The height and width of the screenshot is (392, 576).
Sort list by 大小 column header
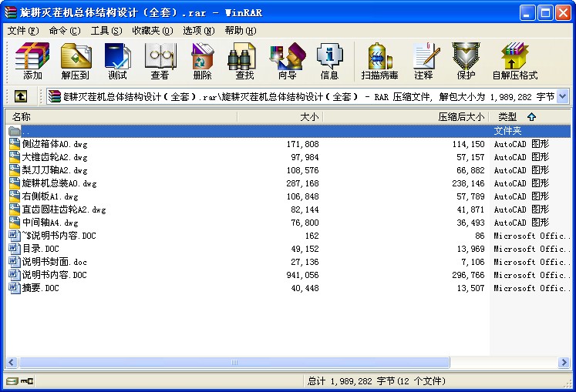coord(308,117)
